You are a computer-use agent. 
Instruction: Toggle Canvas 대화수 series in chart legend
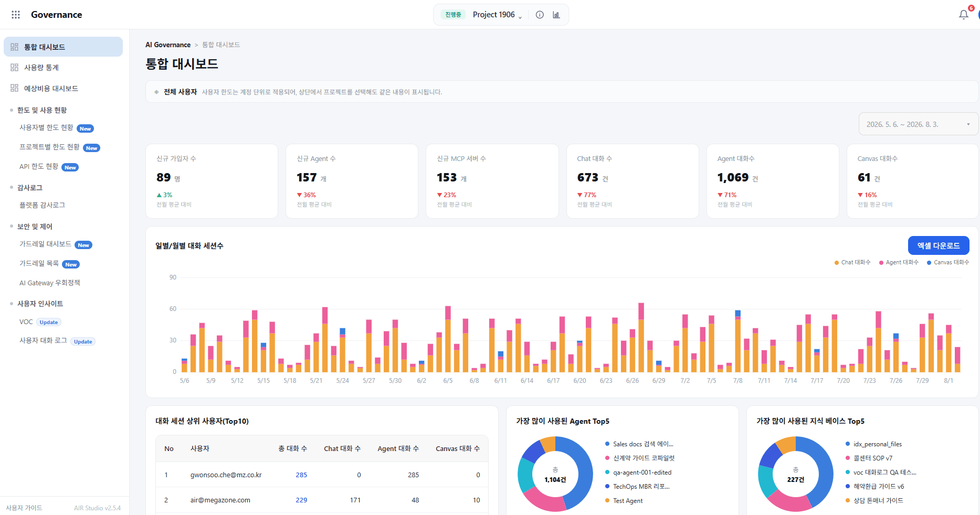click(948, 262)
